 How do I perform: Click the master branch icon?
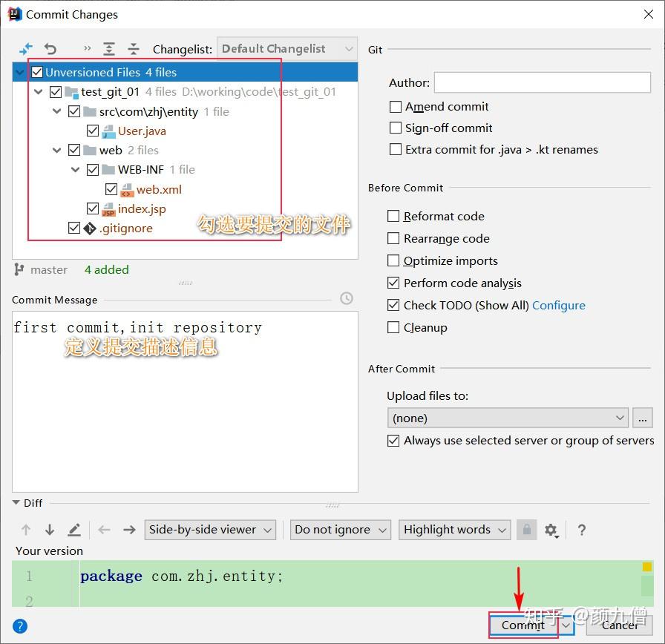point(19,269)
